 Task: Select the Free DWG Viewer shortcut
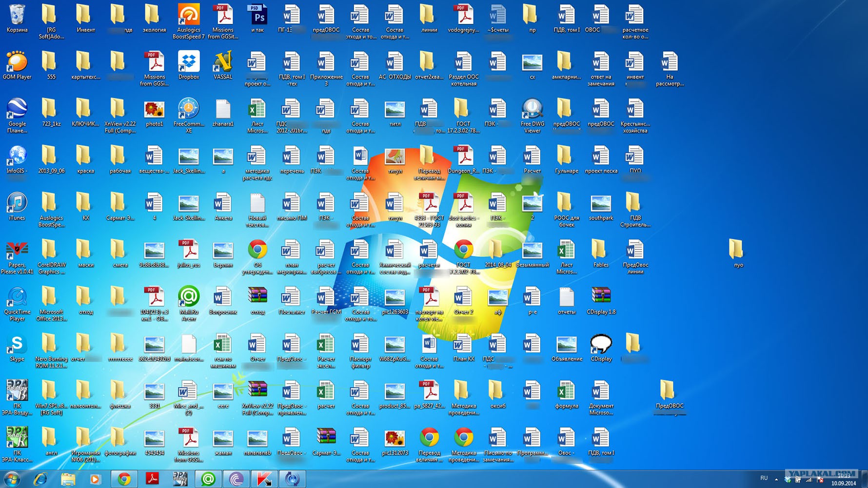(x=532, y=116)
